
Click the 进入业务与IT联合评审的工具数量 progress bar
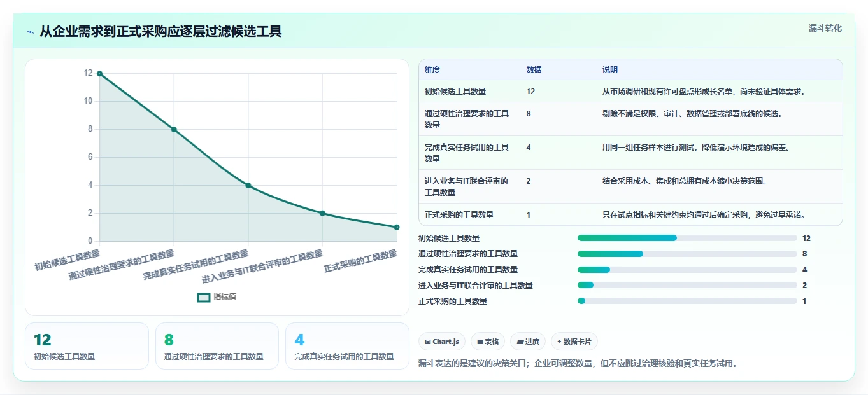click(687, 286)
